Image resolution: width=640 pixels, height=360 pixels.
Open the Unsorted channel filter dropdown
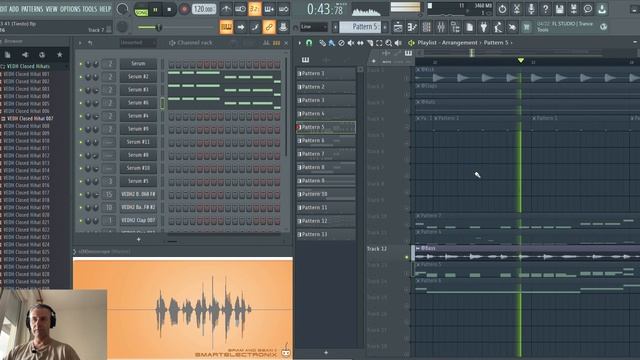[x=137, y=42]
